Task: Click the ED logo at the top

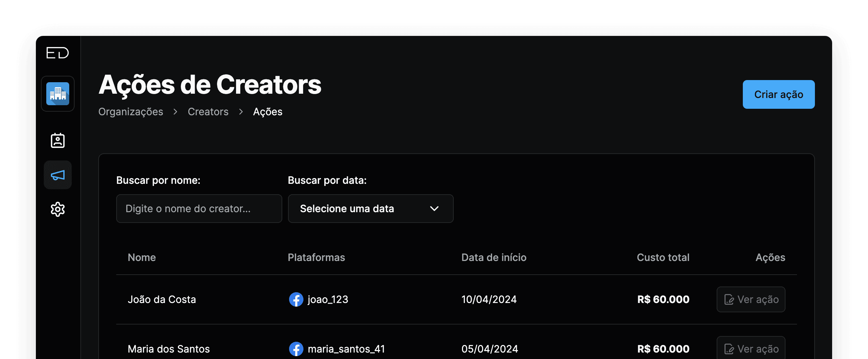Action: tap(57, 52)
